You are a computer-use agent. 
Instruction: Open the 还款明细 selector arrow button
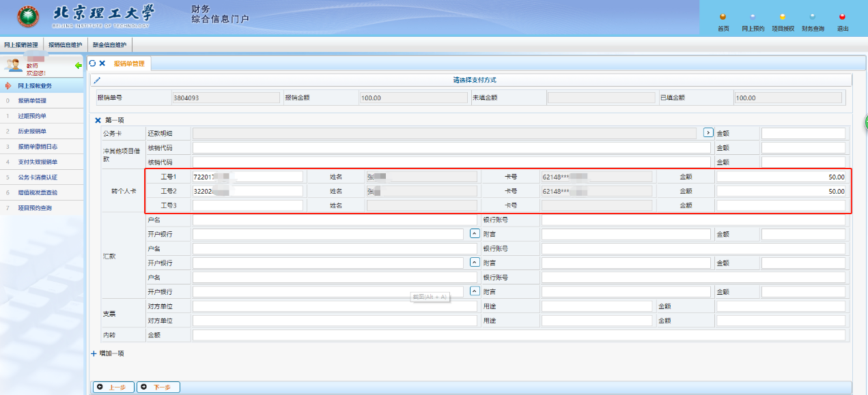(x=708, y=132)
